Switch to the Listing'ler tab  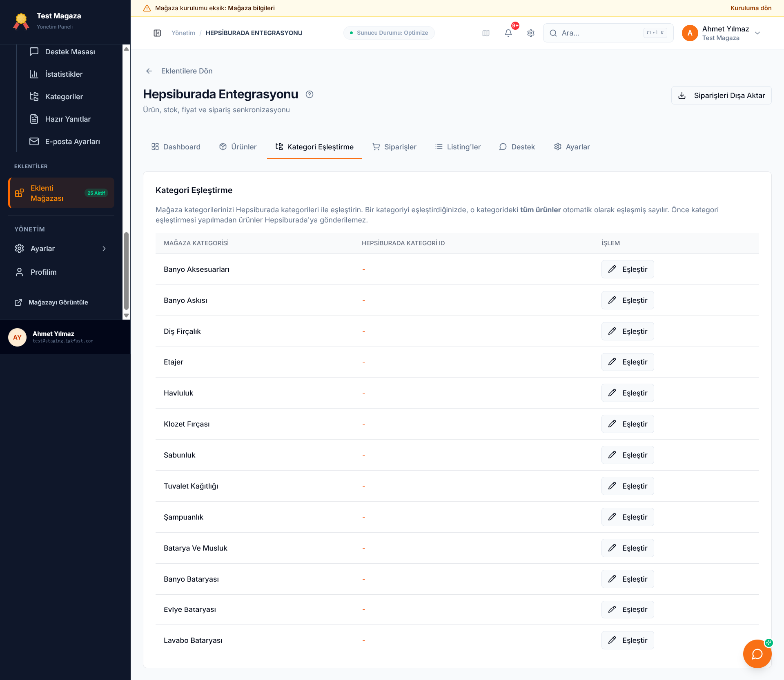point(458,147)
